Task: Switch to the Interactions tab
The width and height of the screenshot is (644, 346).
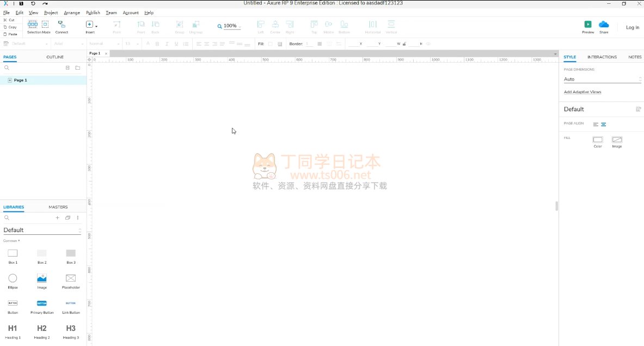Action: [x=602, y=57]
